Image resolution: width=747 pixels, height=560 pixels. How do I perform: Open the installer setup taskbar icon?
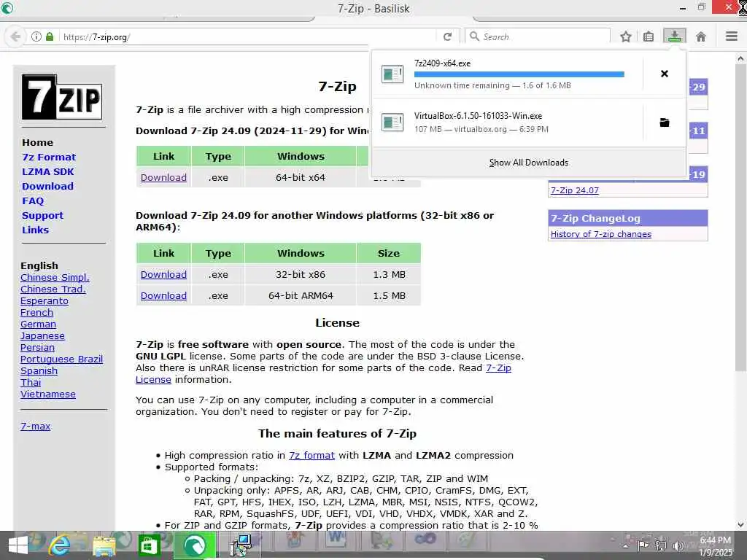coord(240,545)
